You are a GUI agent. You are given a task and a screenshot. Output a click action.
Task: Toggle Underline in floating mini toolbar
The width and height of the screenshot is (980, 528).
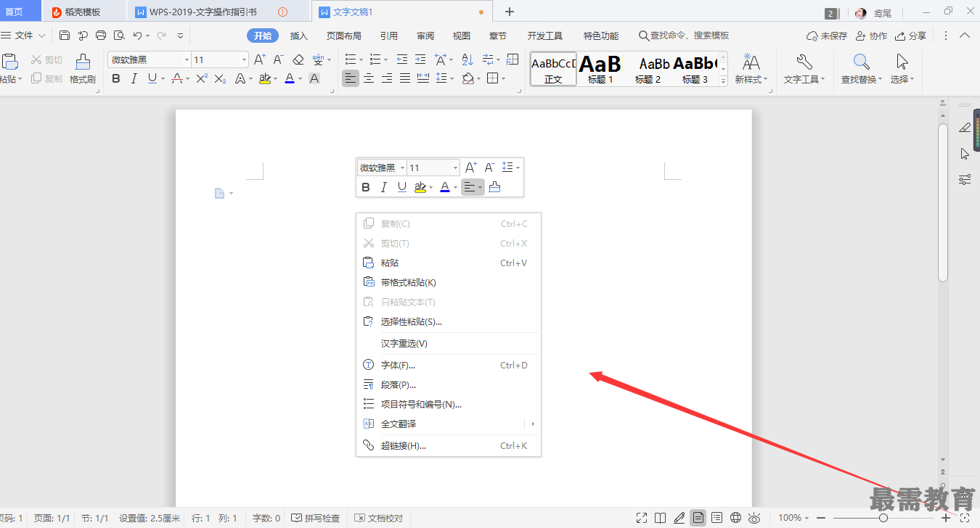point(402,187)
